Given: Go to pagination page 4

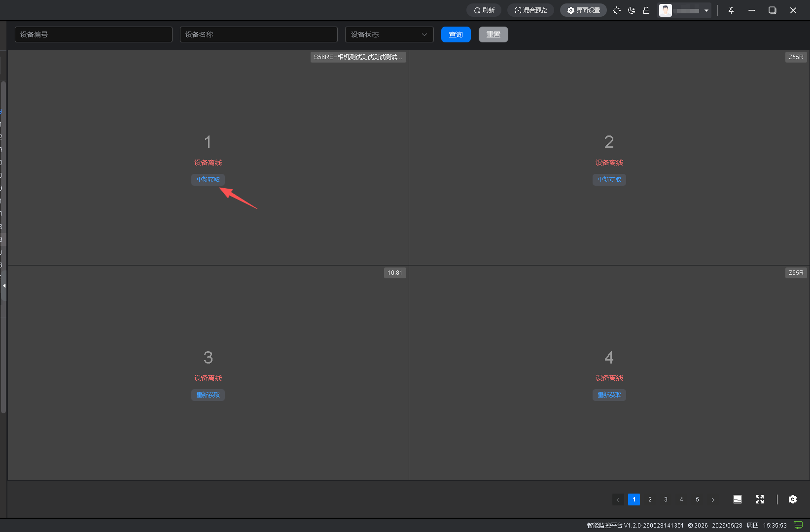Looking at the screenshot, I should [x=681, y=499].
